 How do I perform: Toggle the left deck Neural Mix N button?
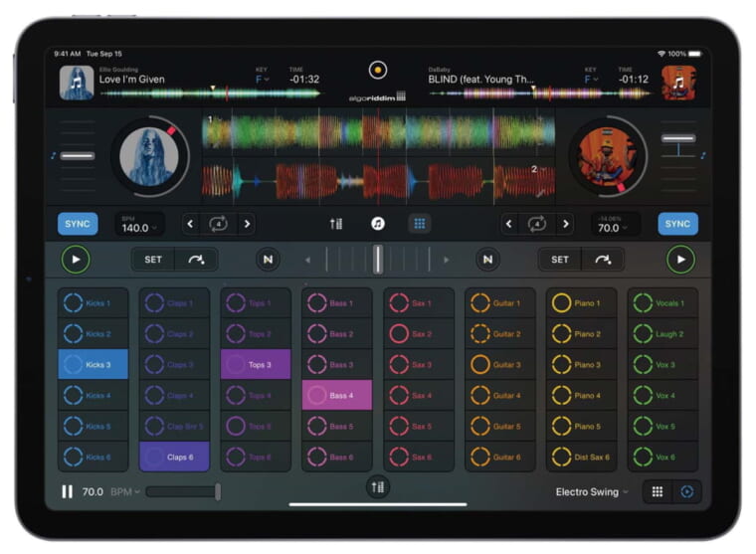268,260
